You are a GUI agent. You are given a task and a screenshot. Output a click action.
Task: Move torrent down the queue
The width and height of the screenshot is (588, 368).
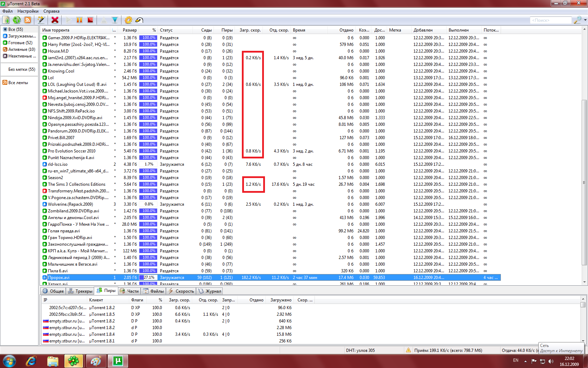pos(115,20)
